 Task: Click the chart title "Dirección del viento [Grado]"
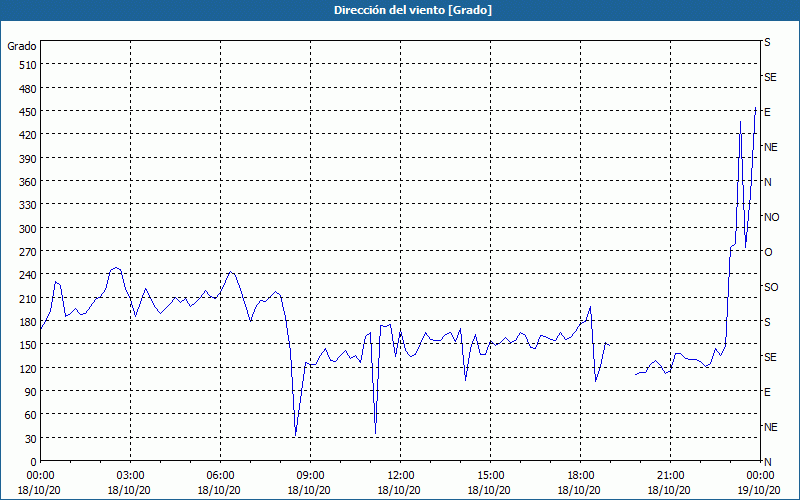[413, 10]
